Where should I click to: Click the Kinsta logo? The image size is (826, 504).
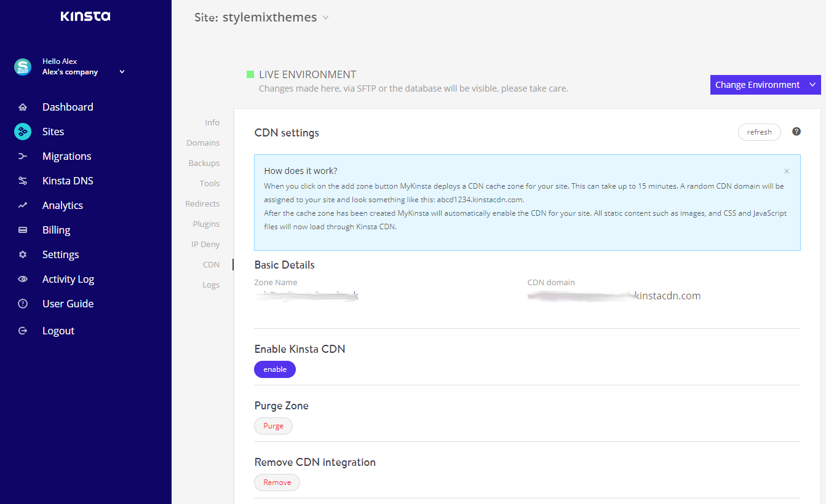(85, 16)
